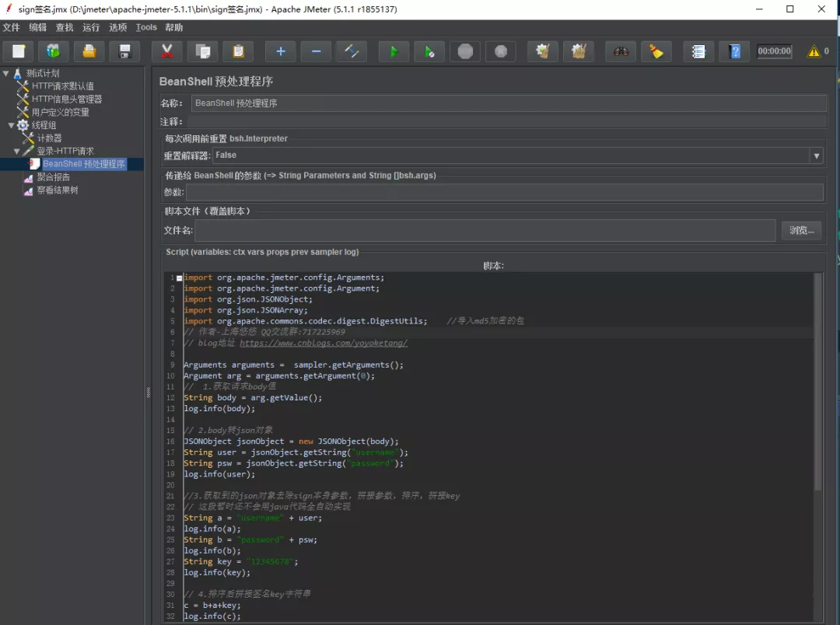Image resolution: width=840 pixels, height=625 pixels.
Task: Open the Templates toolbar icon
Action: click(53, 51)
